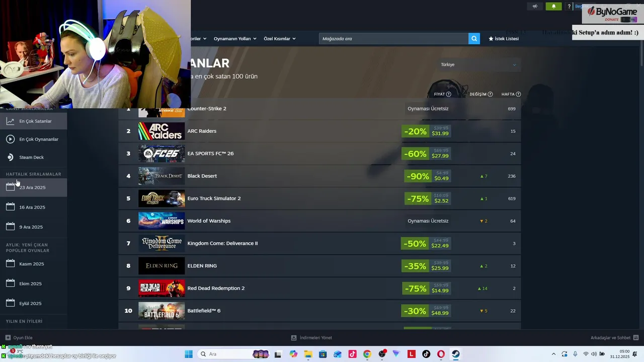
Task: Click the Windows Start button
Action: (189, 354)
